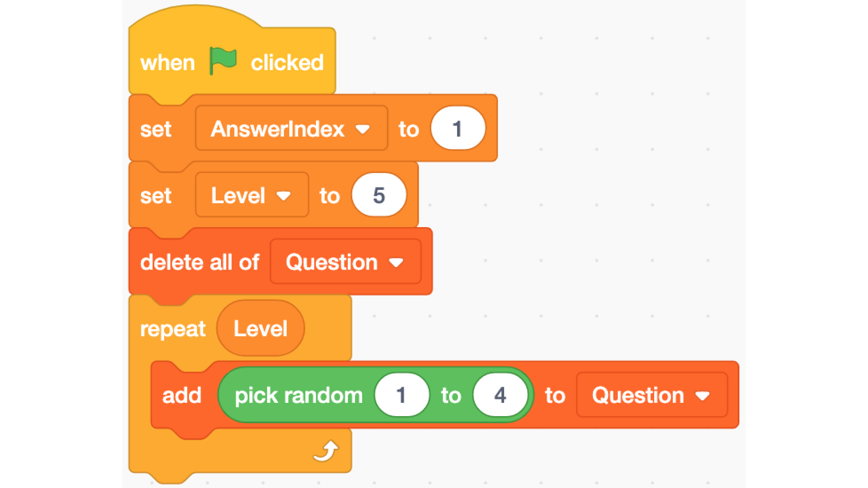Click the word 'set' in AnswerIndex block
The height and width of the screenshot is (488, 868).
(156, 129)
